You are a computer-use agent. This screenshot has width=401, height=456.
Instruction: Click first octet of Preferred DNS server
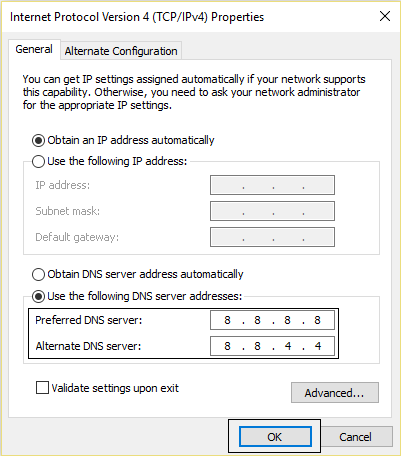227,320
